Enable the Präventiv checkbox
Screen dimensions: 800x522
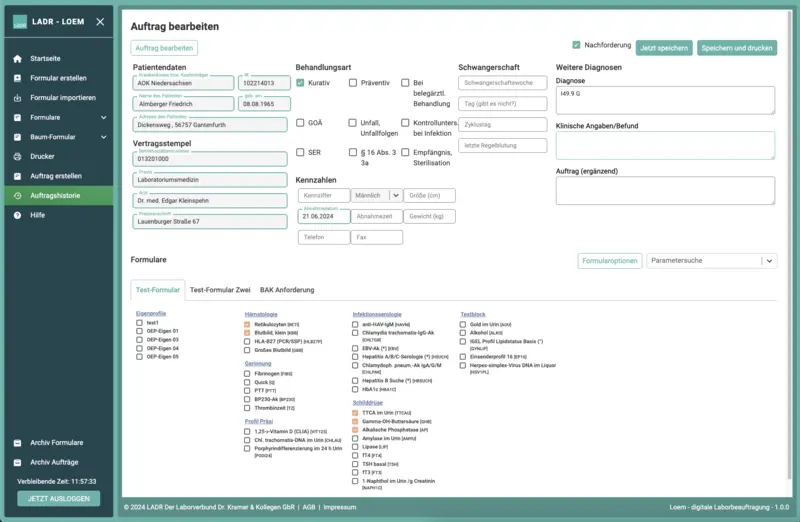pyautogui.click(x=353, y=83)
